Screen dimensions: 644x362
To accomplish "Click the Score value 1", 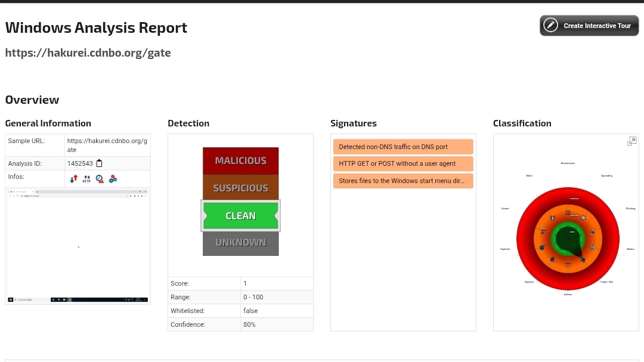I will (245, 283).
